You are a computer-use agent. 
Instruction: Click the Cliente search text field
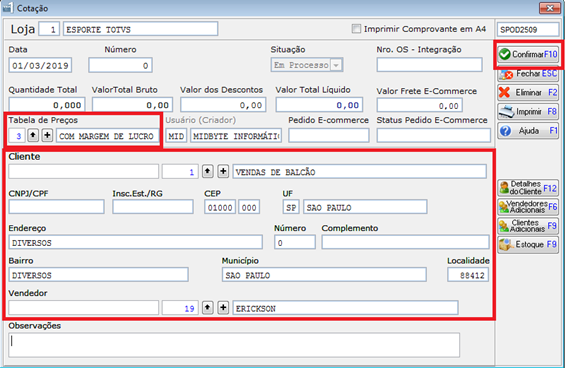click(84, 172)
